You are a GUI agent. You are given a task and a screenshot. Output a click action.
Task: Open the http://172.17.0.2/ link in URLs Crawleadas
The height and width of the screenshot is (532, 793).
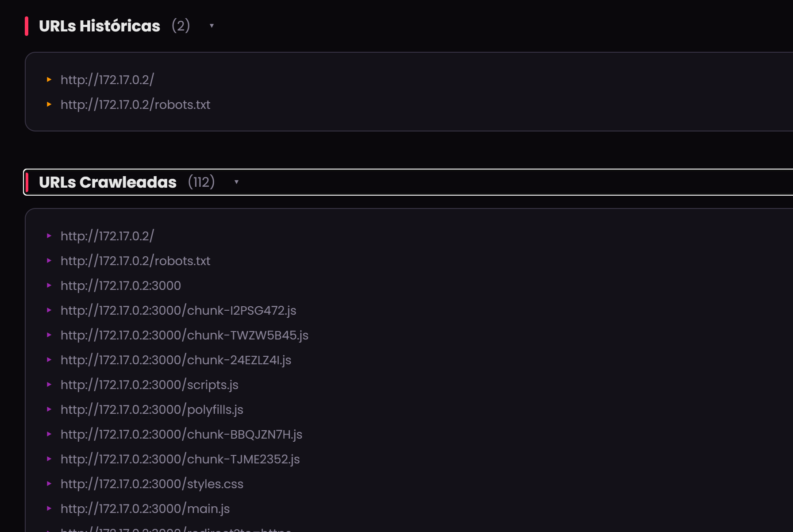pyautogui.click(x=108, y=236)
